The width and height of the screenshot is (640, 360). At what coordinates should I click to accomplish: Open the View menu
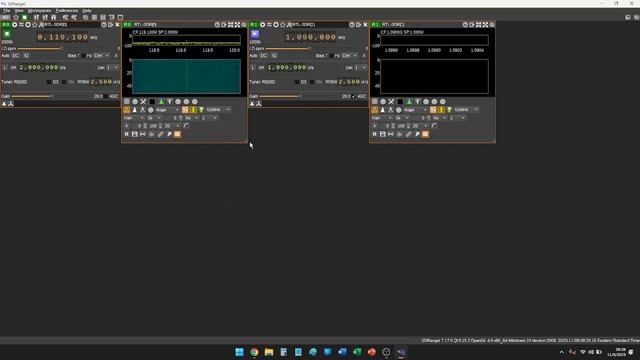19,11
